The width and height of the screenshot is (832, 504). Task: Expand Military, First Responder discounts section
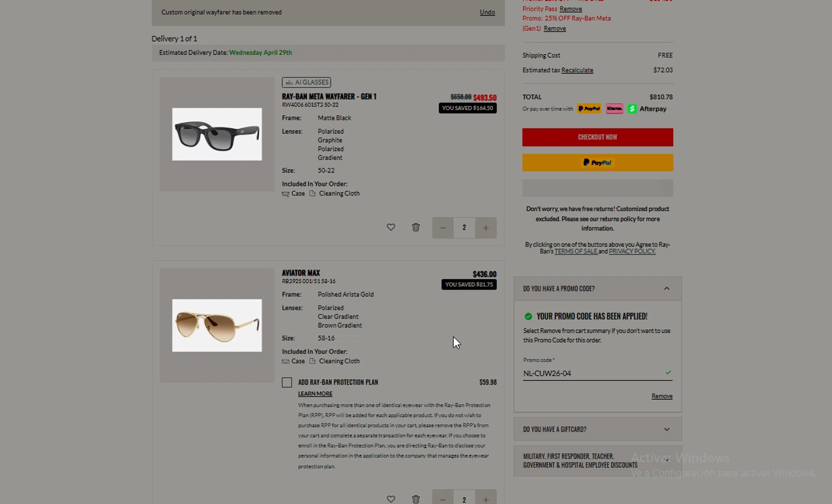(597, 461)
